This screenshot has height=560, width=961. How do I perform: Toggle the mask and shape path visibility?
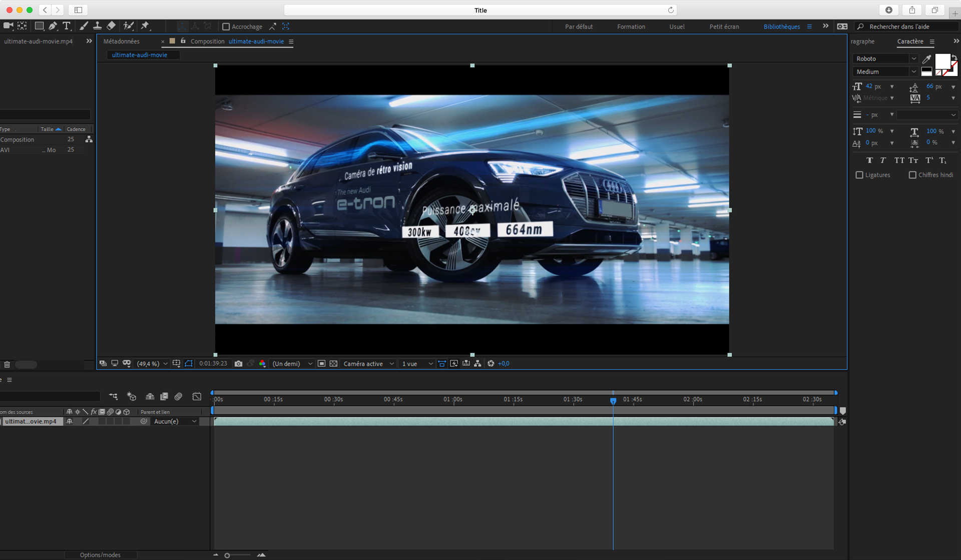pos(189,364)
